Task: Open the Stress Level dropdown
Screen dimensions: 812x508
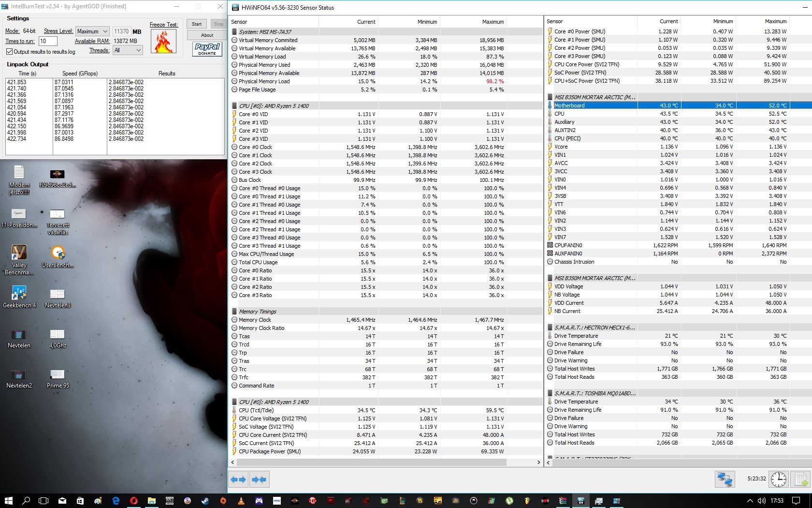Action: 92,31
